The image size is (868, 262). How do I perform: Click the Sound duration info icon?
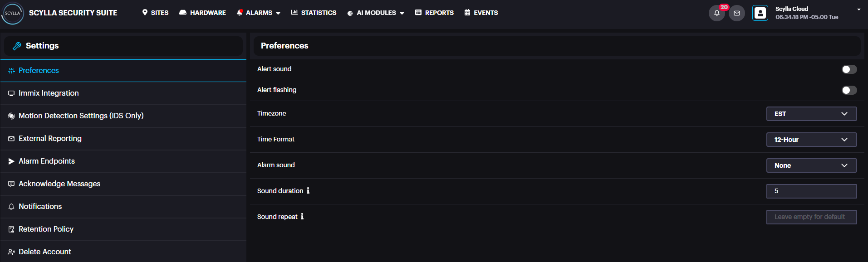pos(308,191)
